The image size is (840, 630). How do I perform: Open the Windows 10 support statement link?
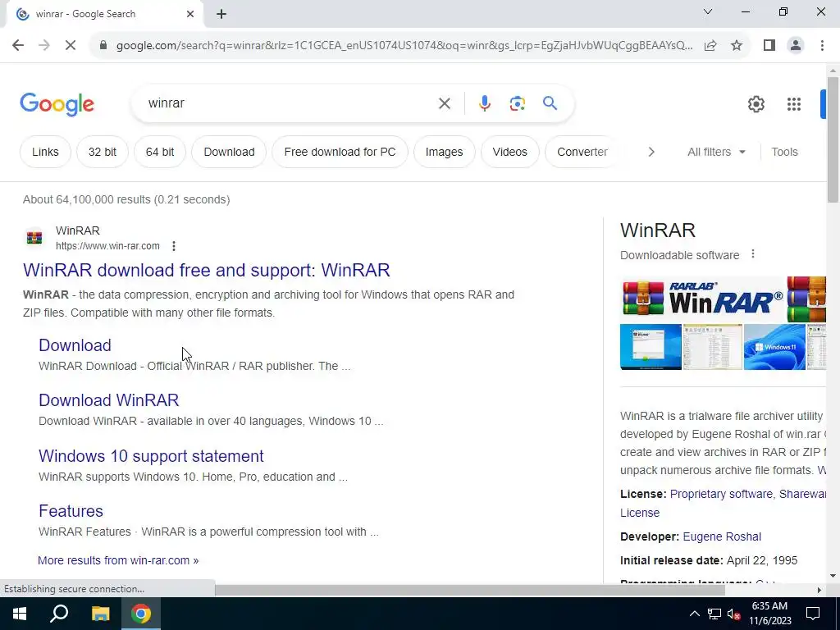tap(151, 456)
